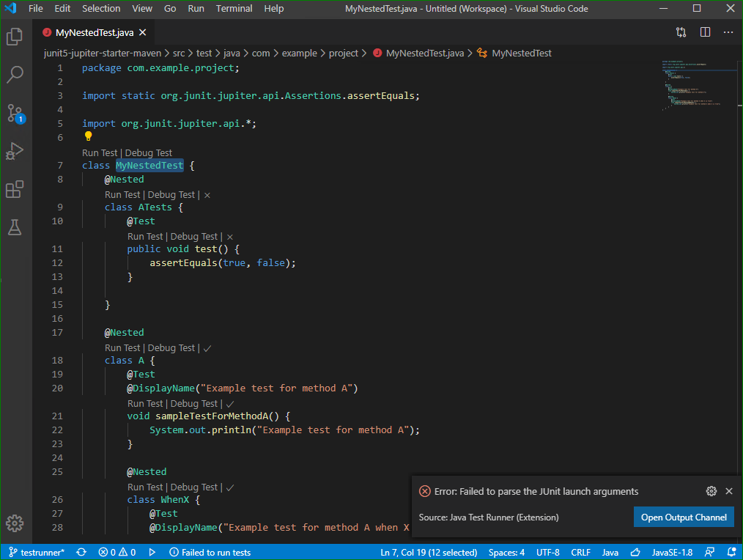Click failed status icon above test() method

[230, 237]
